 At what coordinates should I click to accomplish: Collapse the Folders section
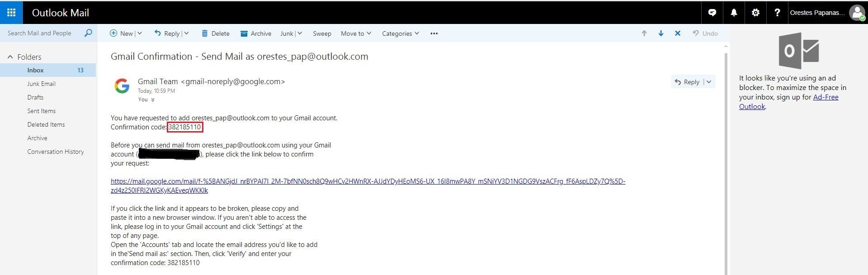pos(10,57)
